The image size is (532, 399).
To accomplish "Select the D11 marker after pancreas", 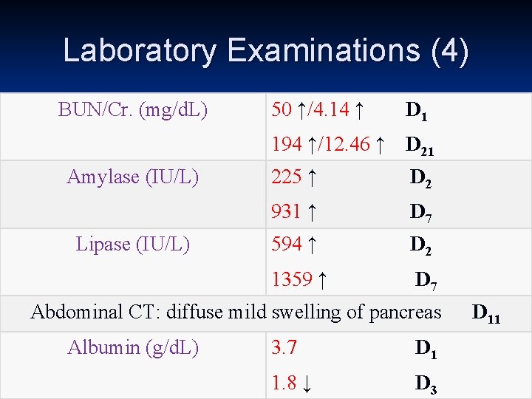I will click(486, 314).
